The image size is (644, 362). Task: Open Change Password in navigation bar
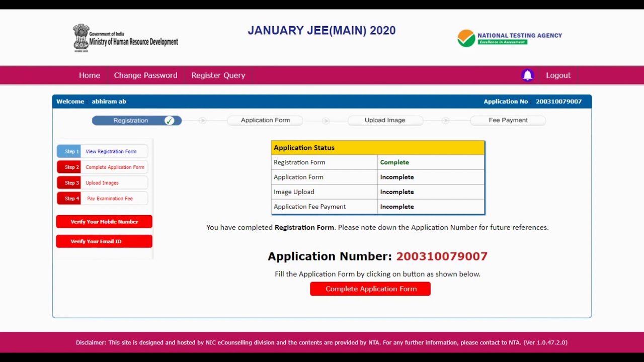pyautogui.click(x=145, y=75)
